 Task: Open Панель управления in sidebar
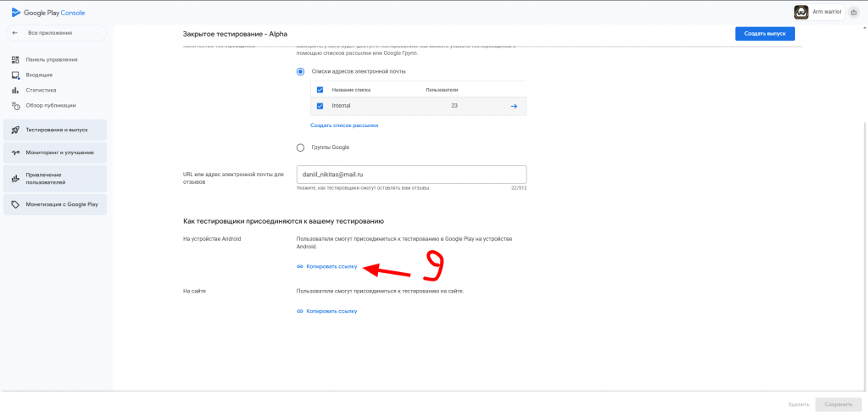click(x=52, y=59)
